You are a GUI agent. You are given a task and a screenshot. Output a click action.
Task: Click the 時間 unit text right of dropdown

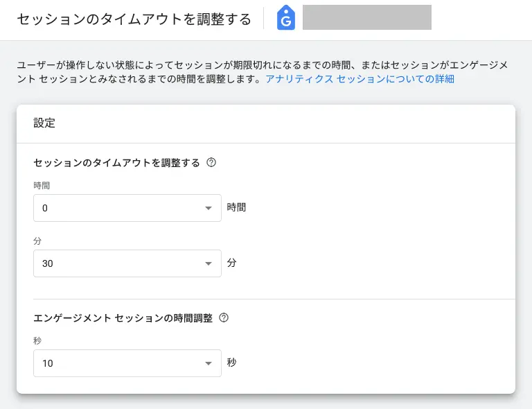(236, 207)
